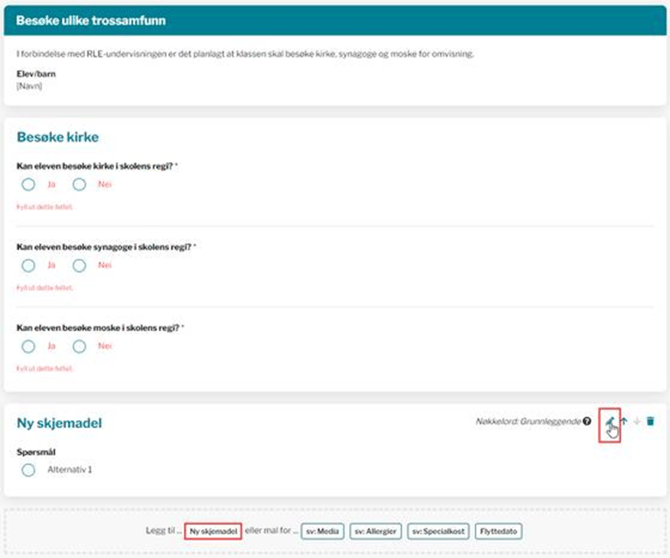Screen dimensions: 670x558
Task: Click the [Navn] placeholder under Elev/barn
Action: coord(29,87)
